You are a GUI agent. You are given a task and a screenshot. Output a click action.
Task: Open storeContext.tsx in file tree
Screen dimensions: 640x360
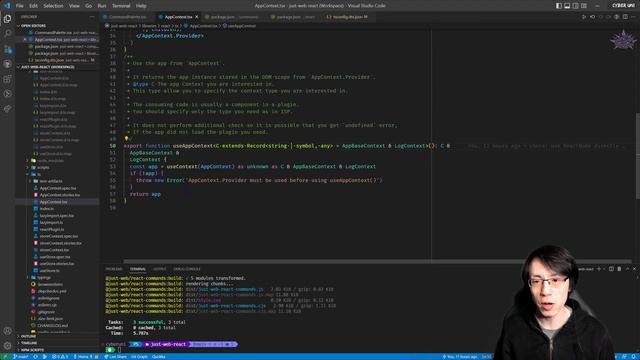point(54,250)
